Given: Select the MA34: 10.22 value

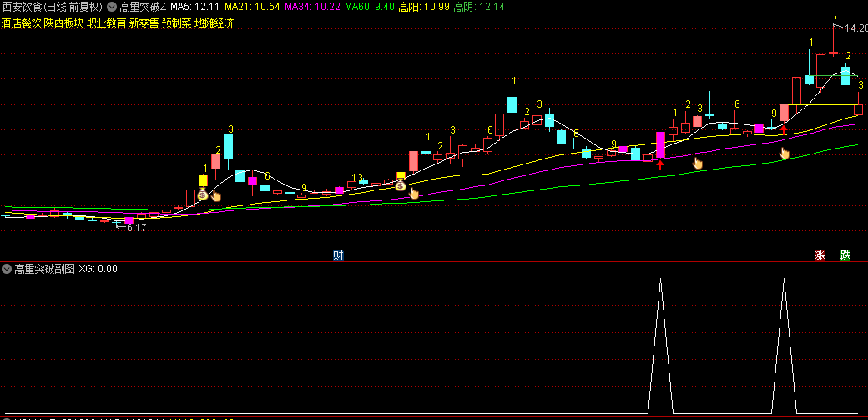Looking at the screenshot, I should click(312, 8).
